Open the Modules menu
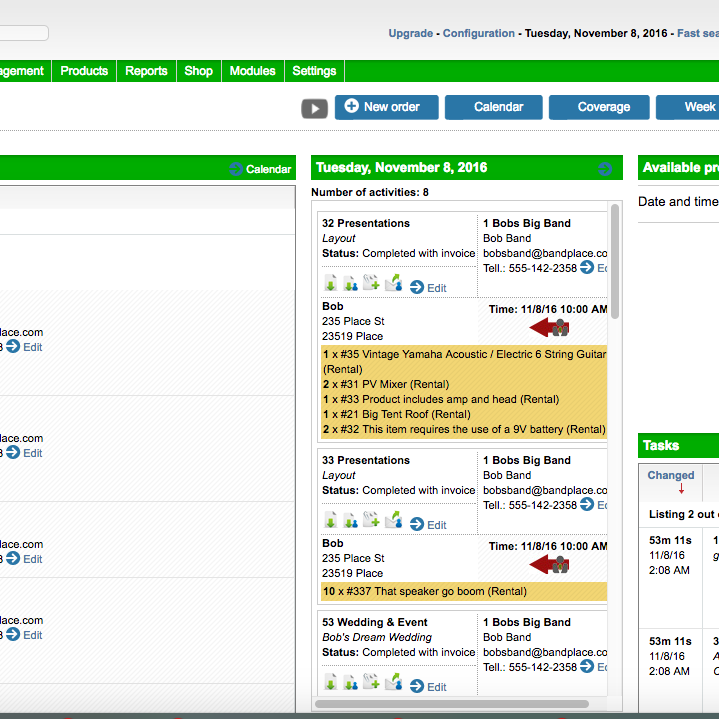The height and width of the screenshot is (719, 719). pos(252,71)
